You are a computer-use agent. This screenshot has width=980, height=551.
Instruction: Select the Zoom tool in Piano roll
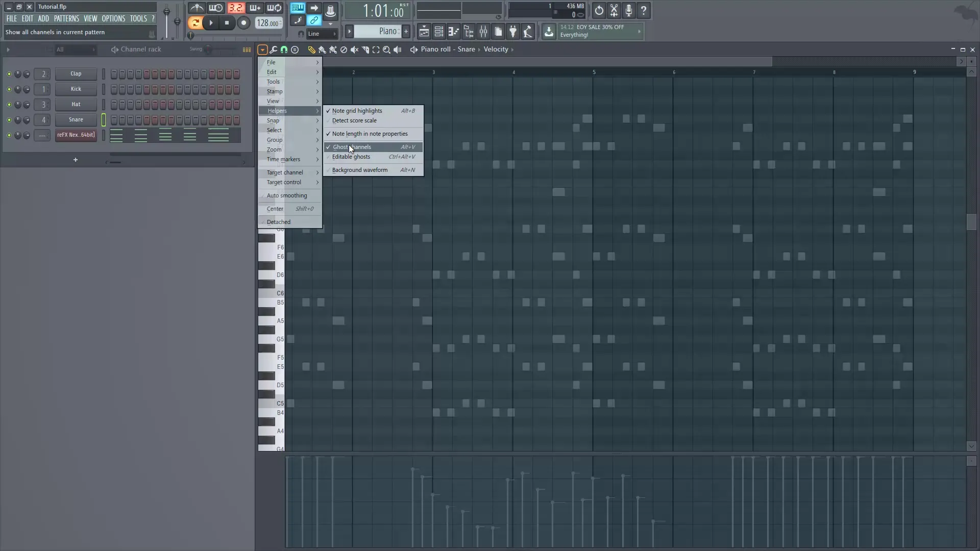[387, 49]
